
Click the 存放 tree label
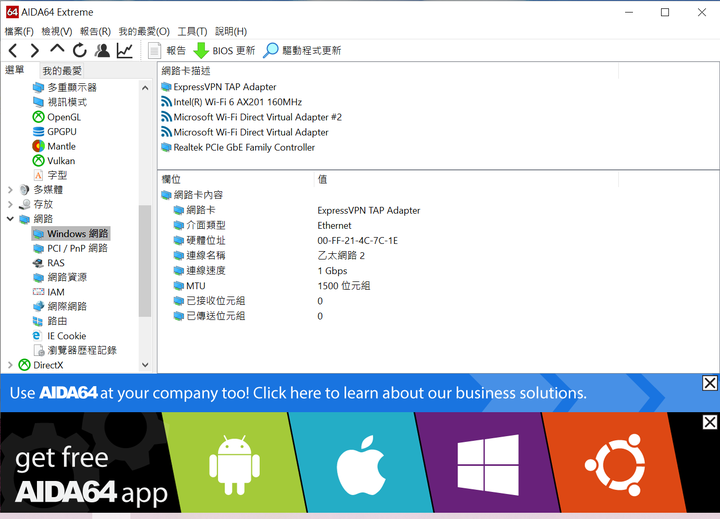pos(43,204)
